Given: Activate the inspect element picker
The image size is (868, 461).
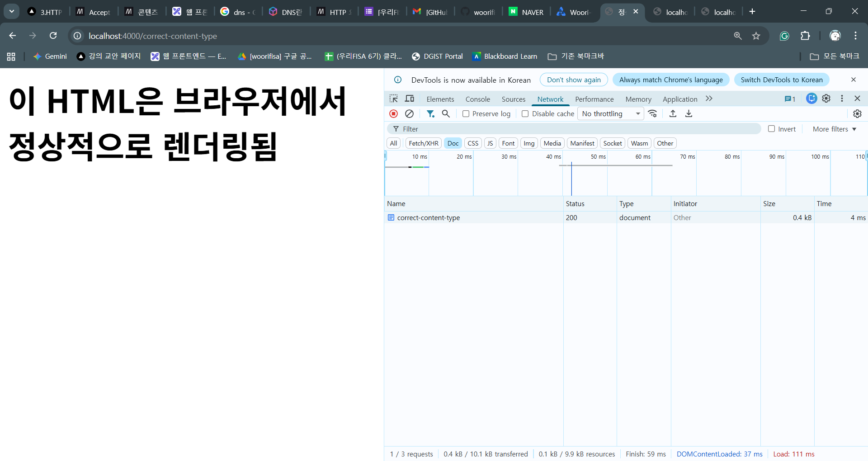Looking at the screenshot, I should tap(394, 99).
